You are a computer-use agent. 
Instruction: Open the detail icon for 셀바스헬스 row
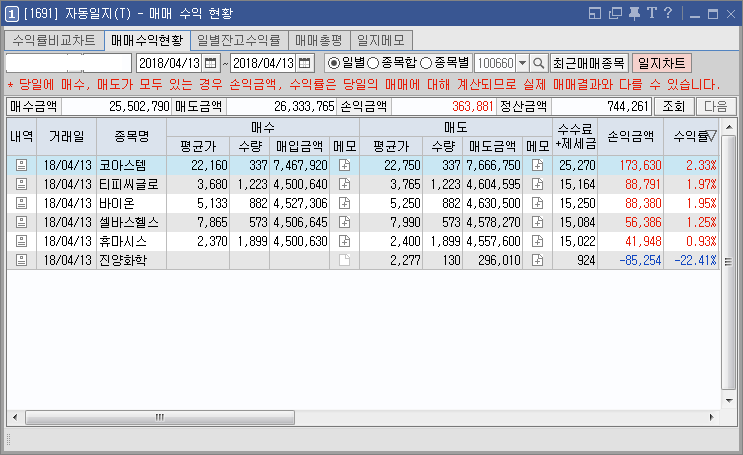point(21,222)
